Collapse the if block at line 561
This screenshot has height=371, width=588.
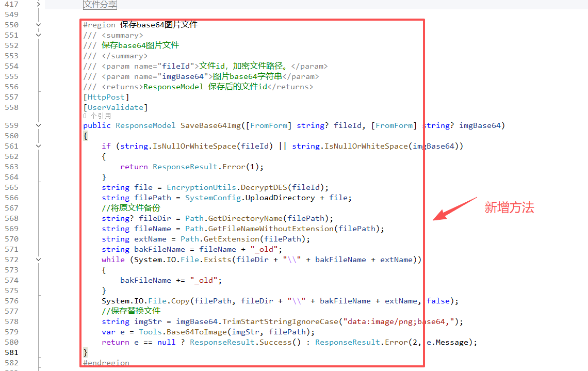click(x=39, y=146)
